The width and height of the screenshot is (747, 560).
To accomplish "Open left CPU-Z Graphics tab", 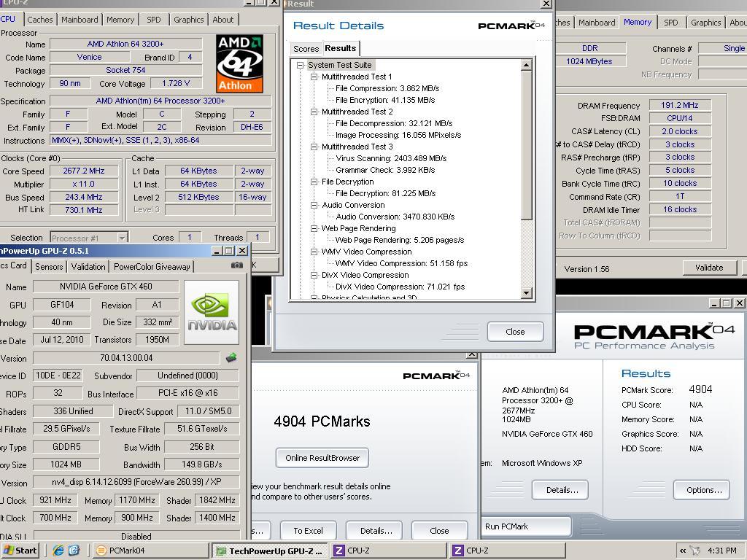I will pos(189,20).
